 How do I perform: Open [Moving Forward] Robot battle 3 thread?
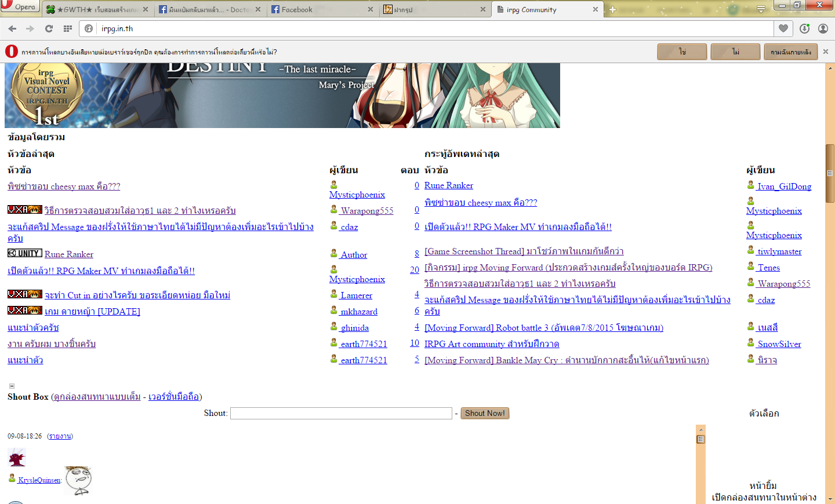[544, 328]
